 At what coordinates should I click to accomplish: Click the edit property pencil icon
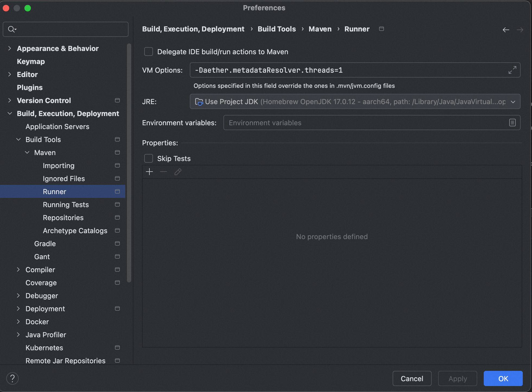178,172
